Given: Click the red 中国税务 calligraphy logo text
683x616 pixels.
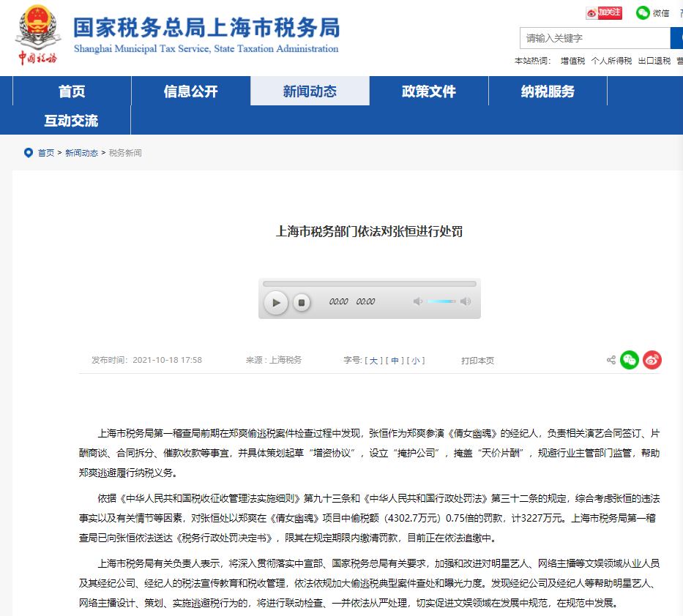Looking at the screenshot, I should tap(37, 58).
